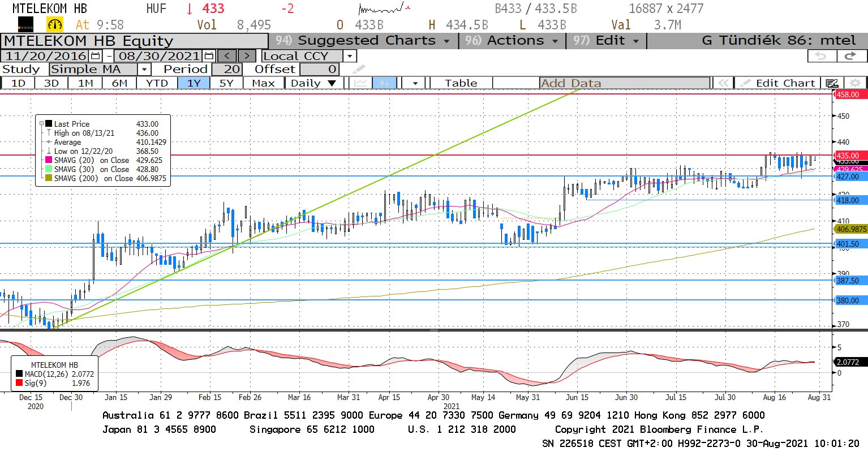The height and width of the screenshot is (460, 868).
Task: Click the 401.50 blue price level label
Action: tap(851, 244)
